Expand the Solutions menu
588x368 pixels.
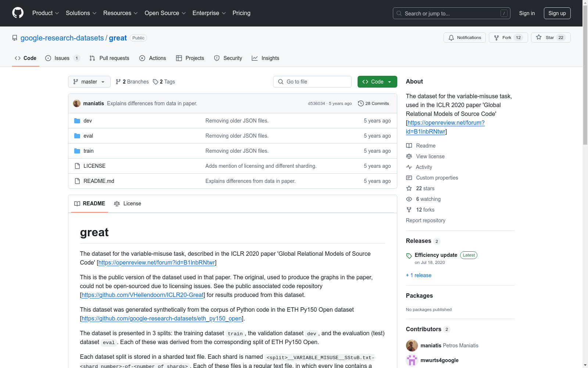(81, 13)
